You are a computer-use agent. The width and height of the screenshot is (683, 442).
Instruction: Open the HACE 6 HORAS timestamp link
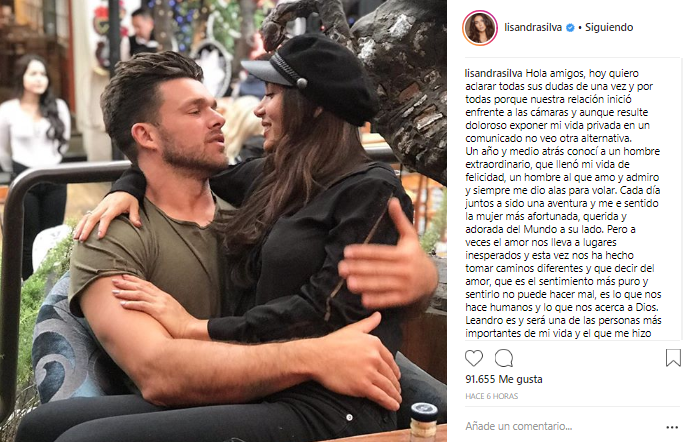pos(492,396)
